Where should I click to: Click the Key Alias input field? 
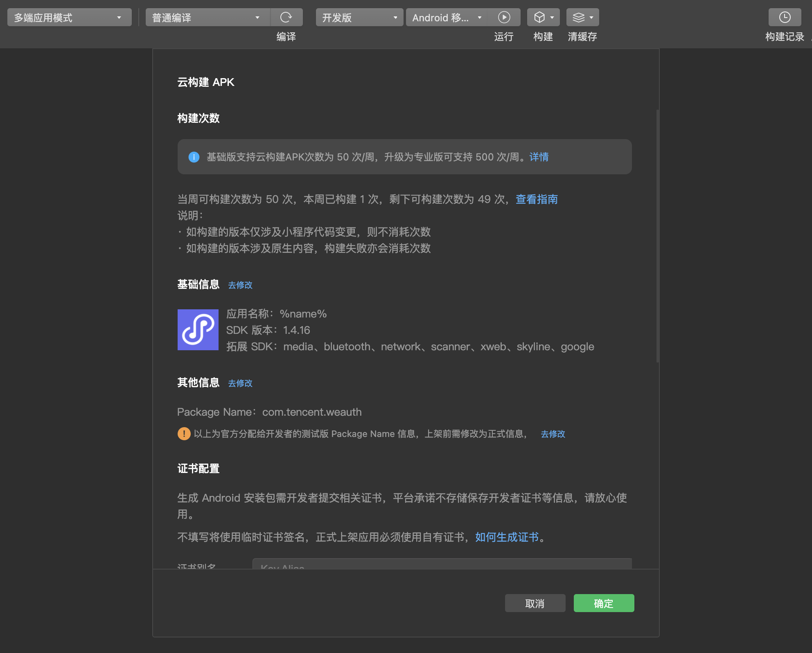[x=442, y=564]
